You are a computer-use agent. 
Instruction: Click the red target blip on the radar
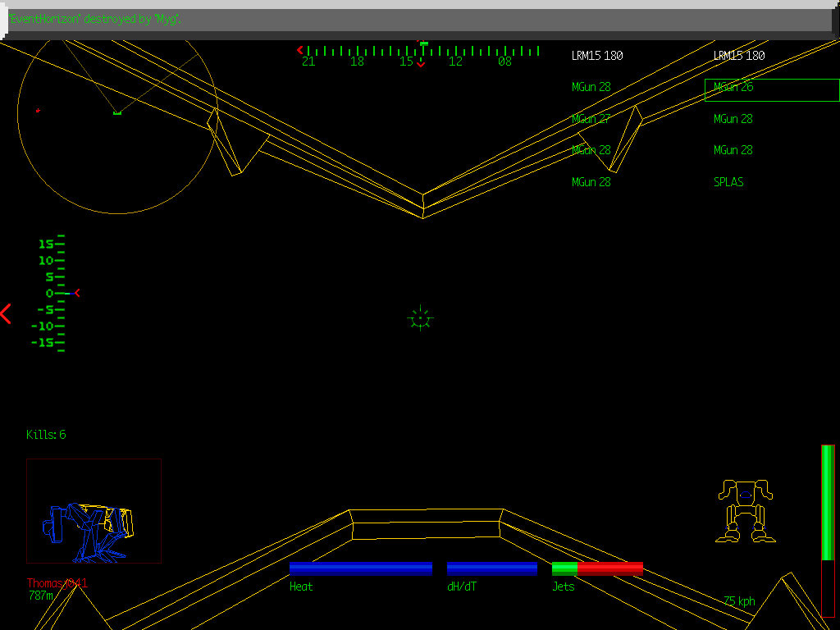[37, 110]
